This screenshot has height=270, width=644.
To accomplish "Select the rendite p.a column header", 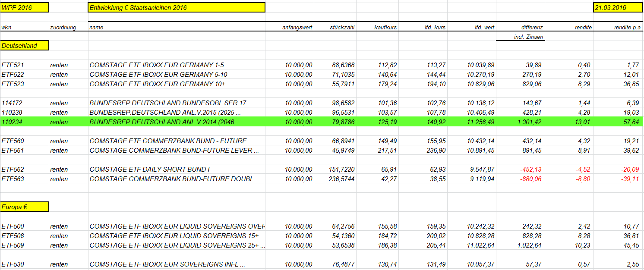I will coord(627,27).
